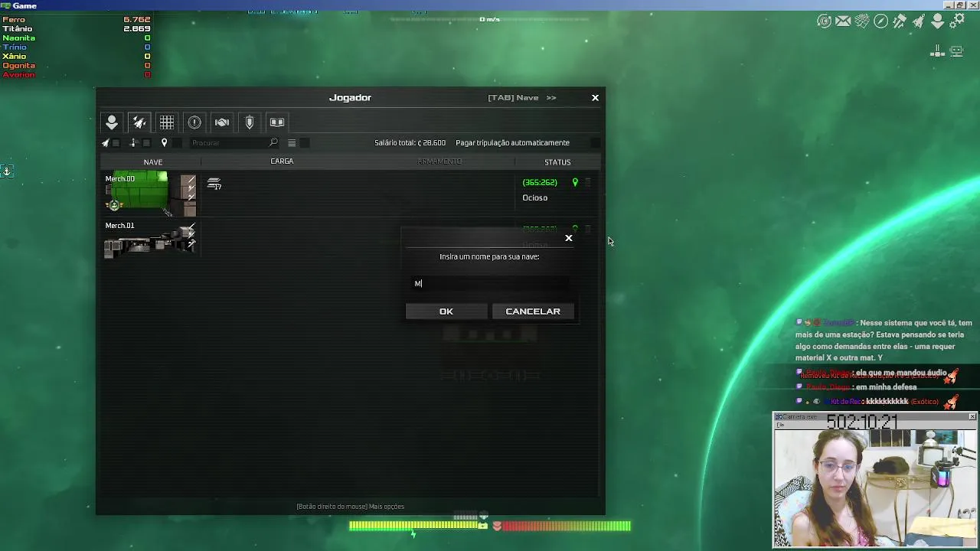Click Merch.00 green location pin

(575, 183)
